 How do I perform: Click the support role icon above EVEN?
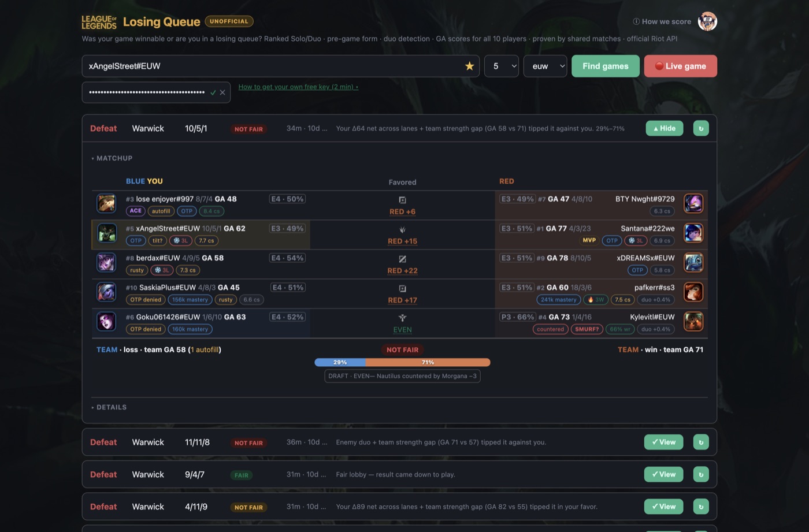pyautogui.click(x=403, y=318)
